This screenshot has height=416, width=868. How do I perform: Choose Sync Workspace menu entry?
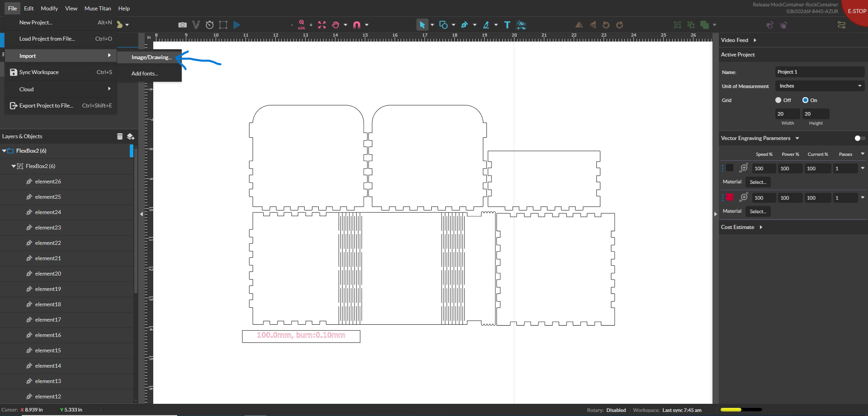61,72
